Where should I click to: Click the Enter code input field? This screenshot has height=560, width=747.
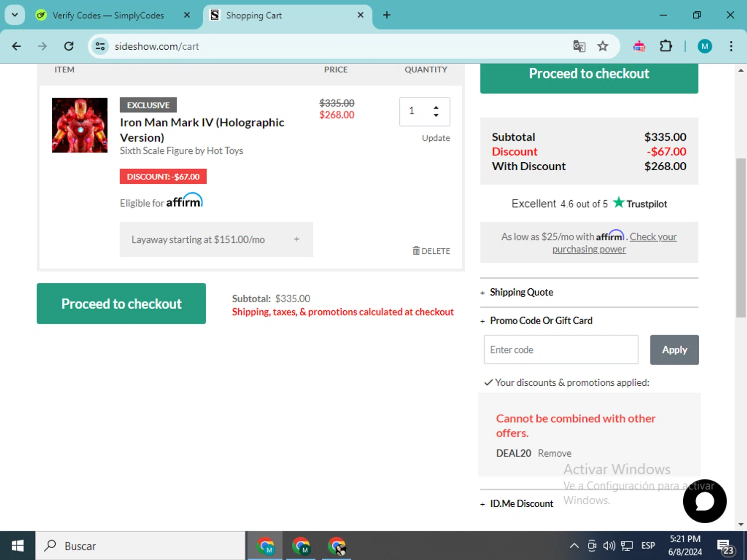tap(561, 349)
